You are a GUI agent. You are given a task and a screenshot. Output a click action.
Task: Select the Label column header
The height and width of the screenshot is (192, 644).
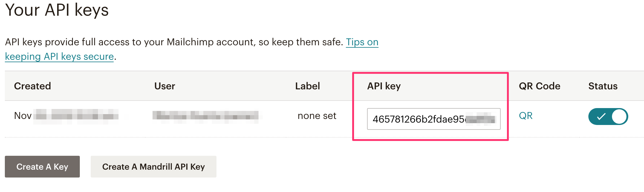tap(307, 86)
